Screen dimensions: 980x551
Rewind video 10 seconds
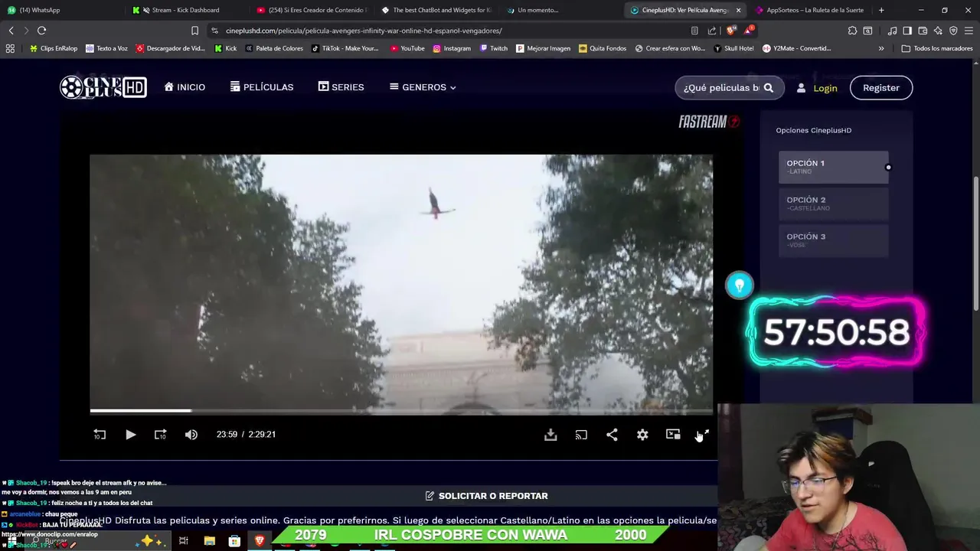click(x=100, y=435)
